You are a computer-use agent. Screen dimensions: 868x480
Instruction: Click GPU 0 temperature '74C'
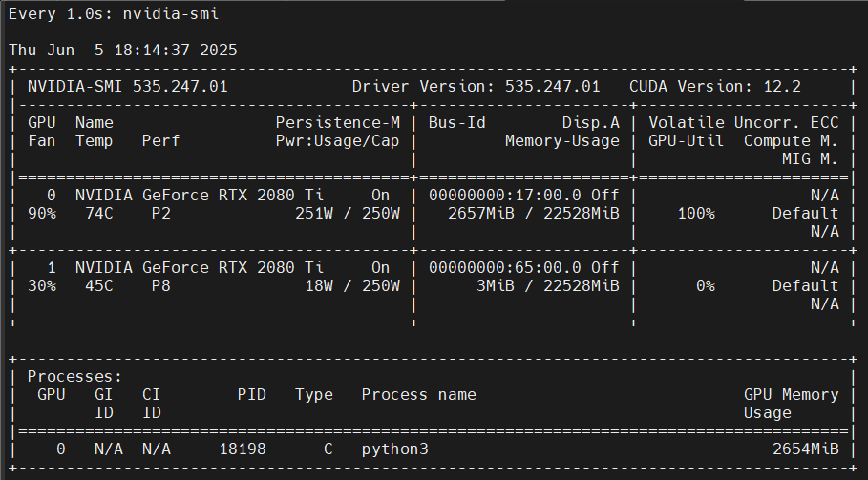click(x=99, y=214)
